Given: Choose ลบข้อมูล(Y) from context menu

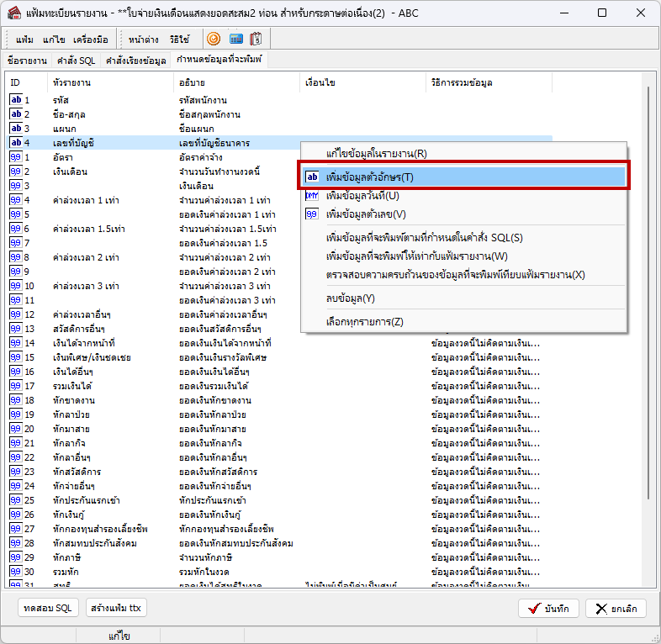Looking at the screenshot, I should [350, 298].
